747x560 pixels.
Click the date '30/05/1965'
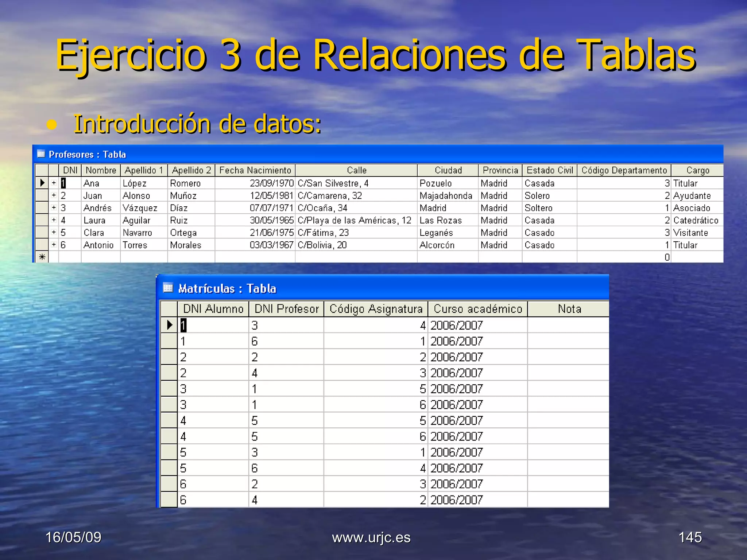click(255, 220)
